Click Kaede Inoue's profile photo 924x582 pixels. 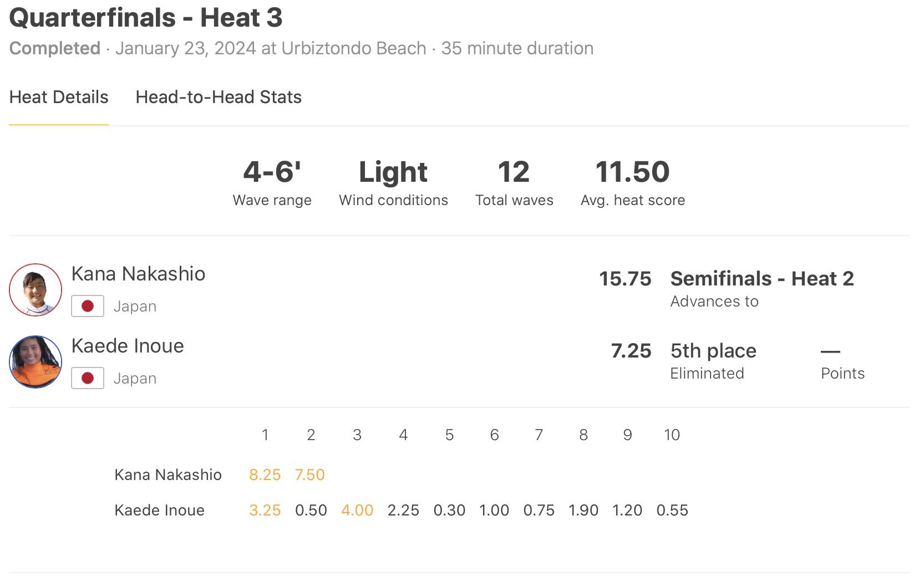point(35,362)
